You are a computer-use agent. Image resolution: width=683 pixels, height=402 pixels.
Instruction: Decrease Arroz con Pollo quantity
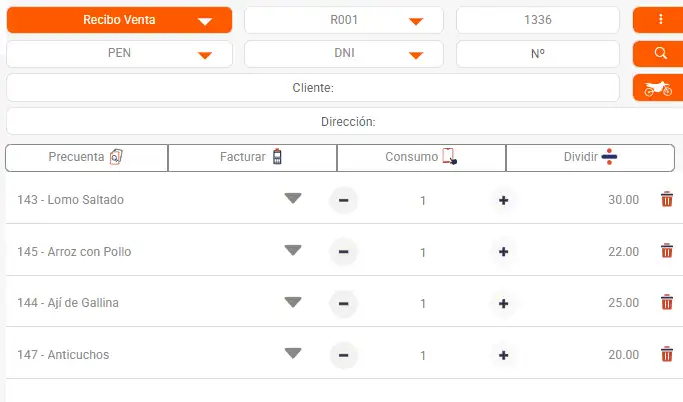(343, 251)
